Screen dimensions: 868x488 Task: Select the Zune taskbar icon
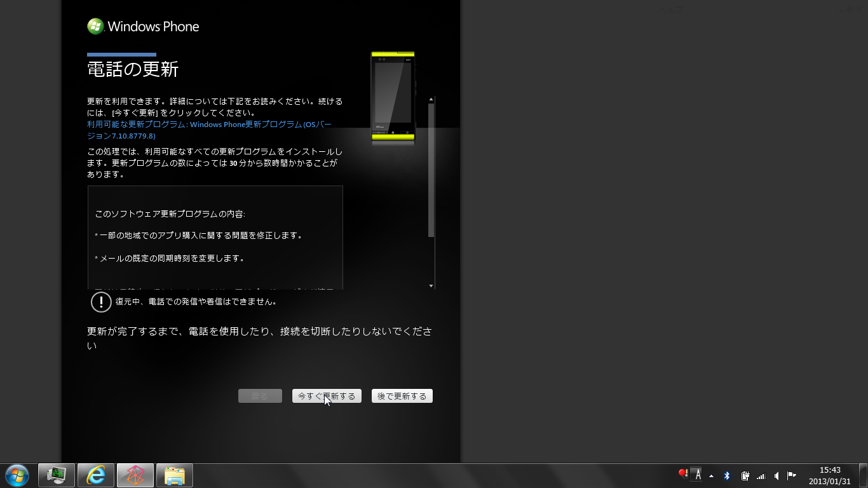click(135, 475)
